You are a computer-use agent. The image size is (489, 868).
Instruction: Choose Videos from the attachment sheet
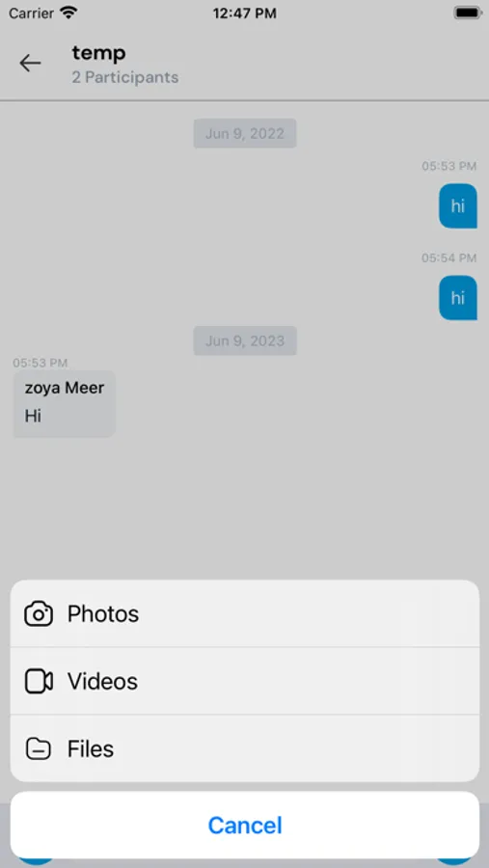[x=245, y=681]
